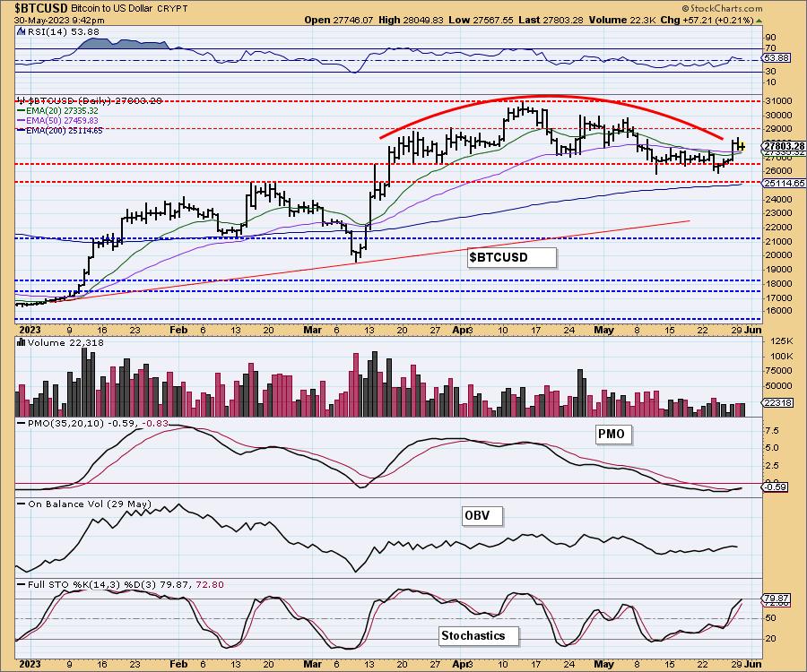This screenshot has height=672, width=807.
Task: Click the EMA(50) 27459.83 legend text
Action: pos(62,120)
